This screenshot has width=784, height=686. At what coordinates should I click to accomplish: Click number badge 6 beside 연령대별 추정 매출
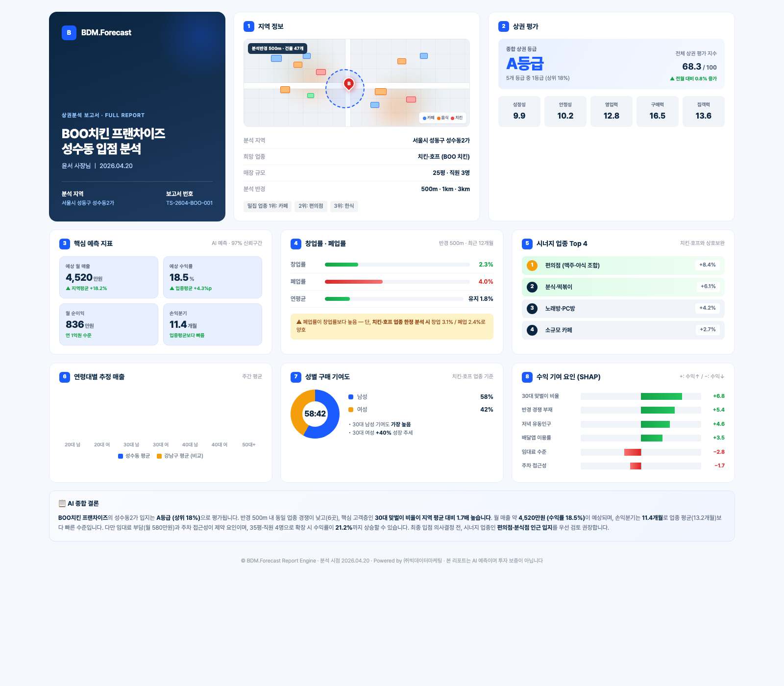[65, 377]
